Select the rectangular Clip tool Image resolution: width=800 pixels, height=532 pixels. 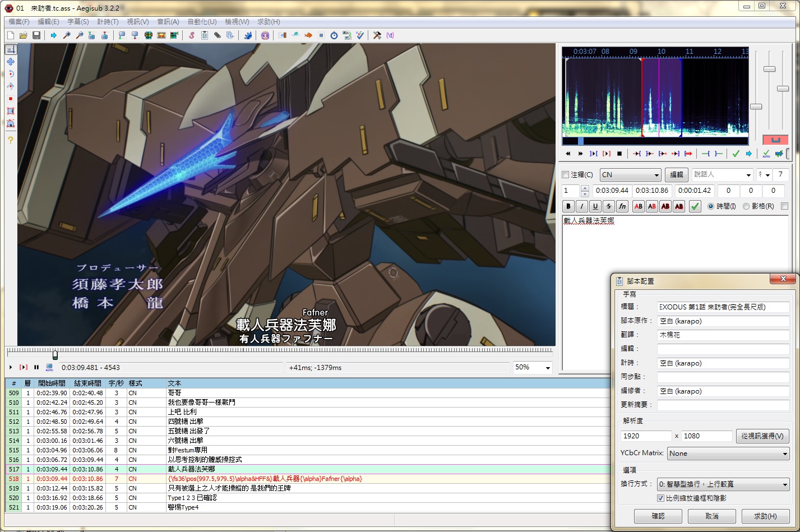(x=10, y=111)
